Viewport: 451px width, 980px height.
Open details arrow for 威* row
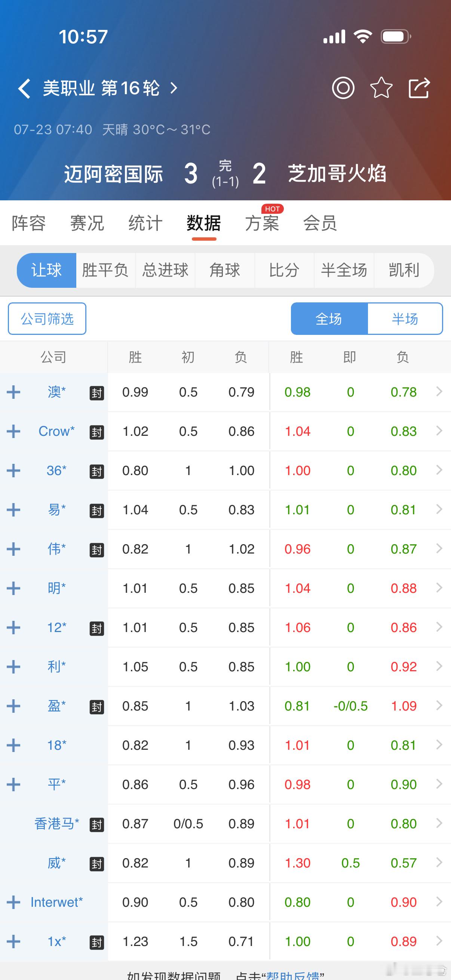coord(439,862)
